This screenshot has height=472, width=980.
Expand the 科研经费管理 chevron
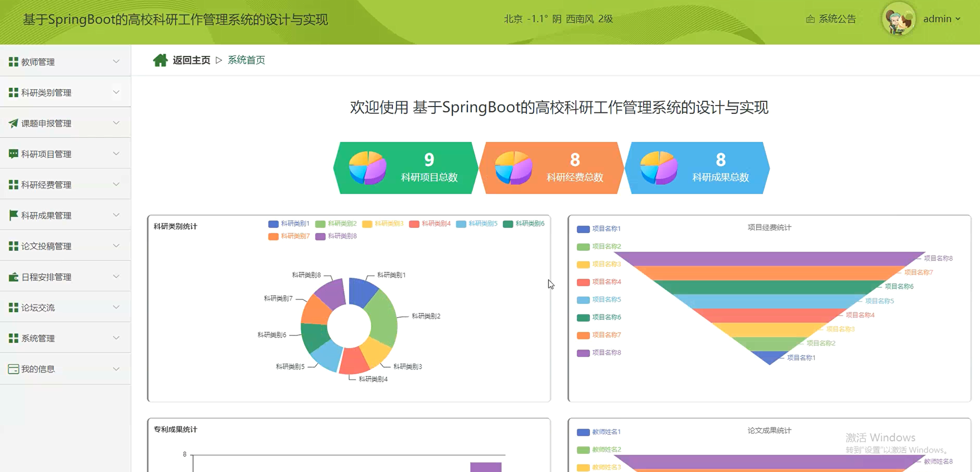coord(117,184)
